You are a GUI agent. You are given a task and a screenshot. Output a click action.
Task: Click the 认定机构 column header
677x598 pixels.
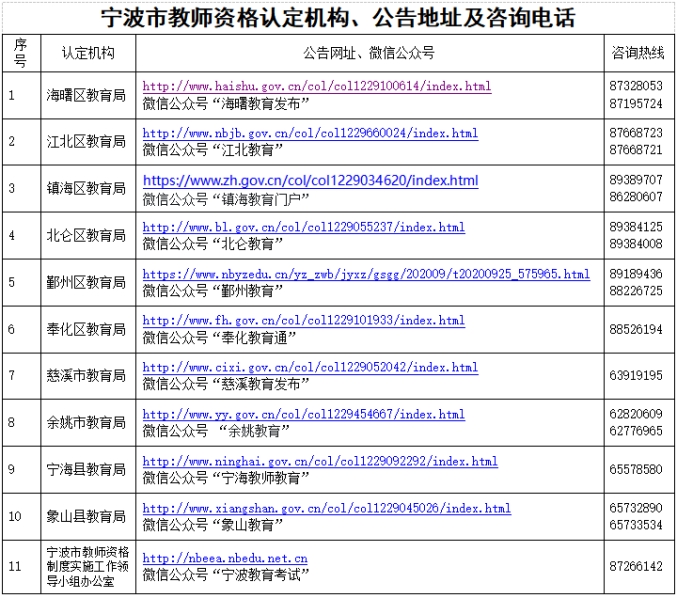pyautogui.click(x=88, y=53)
